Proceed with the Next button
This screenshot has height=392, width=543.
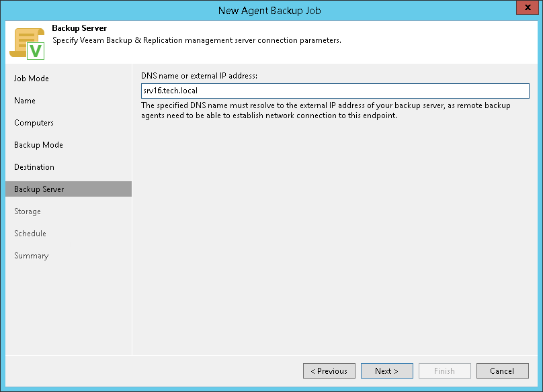pyautogui.click(x=386, y=371)
